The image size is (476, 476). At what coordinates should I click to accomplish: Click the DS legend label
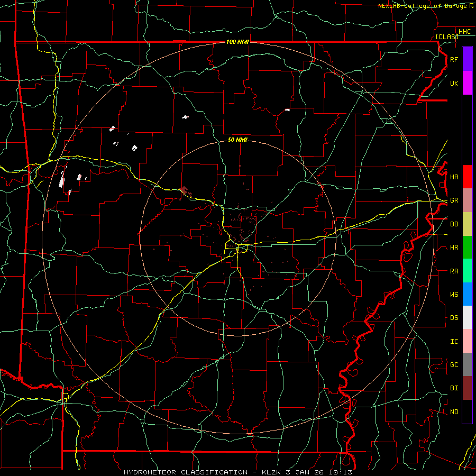[454, 318]
